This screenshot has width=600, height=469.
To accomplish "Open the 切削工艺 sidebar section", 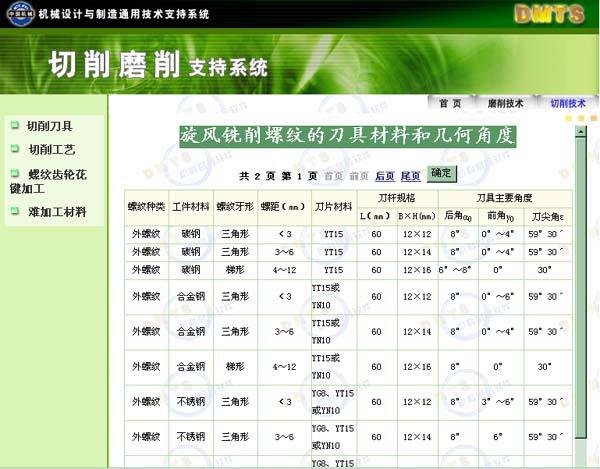I will (x=52, y=149).
